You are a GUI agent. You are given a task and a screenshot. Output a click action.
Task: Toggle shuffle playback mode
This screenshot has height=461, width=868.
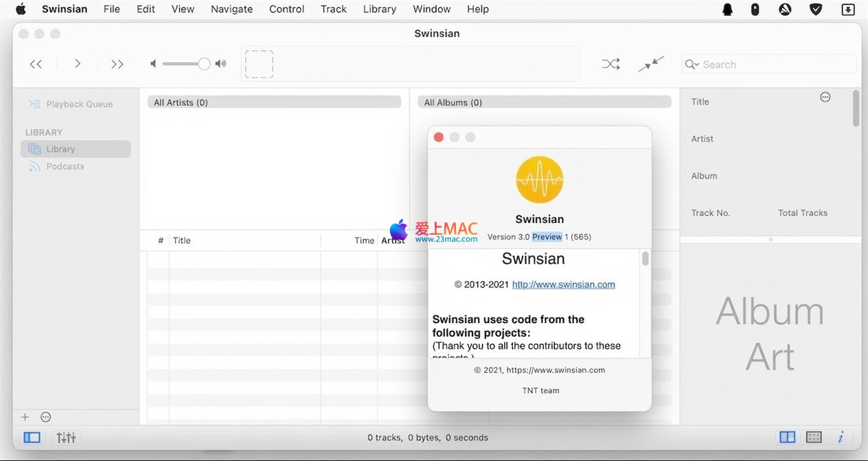point(610,64)
